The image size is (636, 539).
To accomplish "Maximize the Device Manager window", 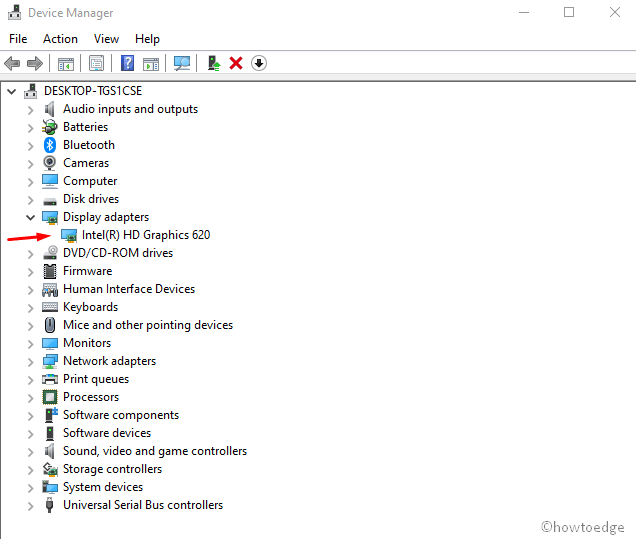I will (569, 12).
